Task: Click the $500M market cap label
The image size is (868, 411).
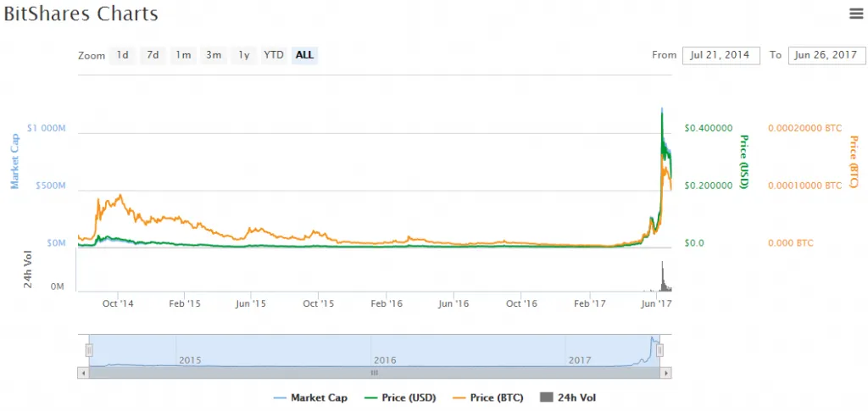Action: (x=50, y=186)
